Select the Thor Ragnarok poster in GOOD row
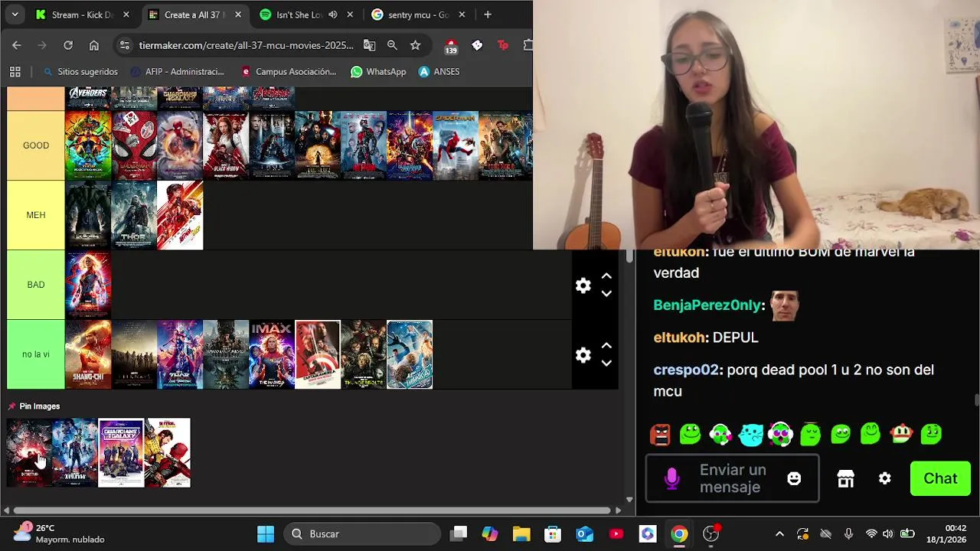 (88, 145)
